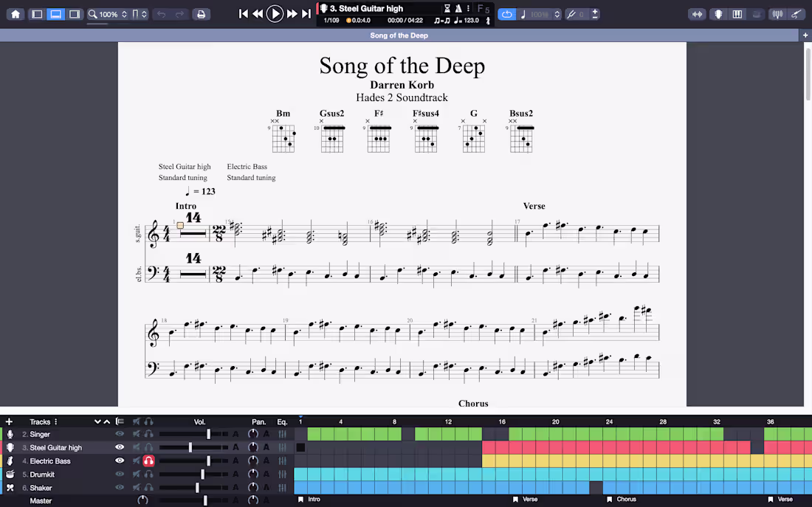
Task: Show the Singer track with its eye
Action: click(x=120, y=434)
